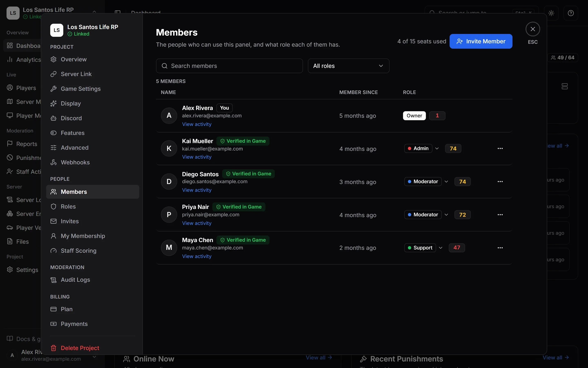Click the Advanced sliders icon

tap(53, 148)
